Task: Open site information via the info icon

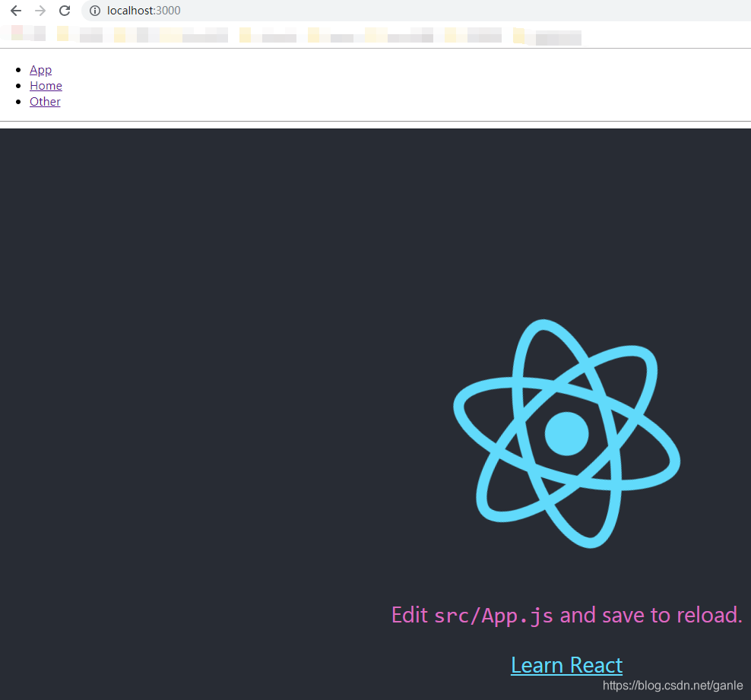Action: (x=94, y=11)
